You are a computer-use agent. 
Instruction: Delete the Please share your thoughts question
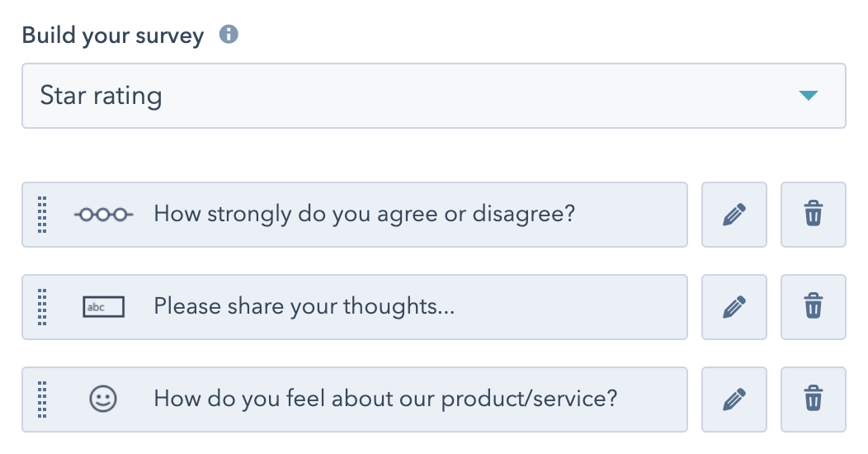tap(813, 307)
